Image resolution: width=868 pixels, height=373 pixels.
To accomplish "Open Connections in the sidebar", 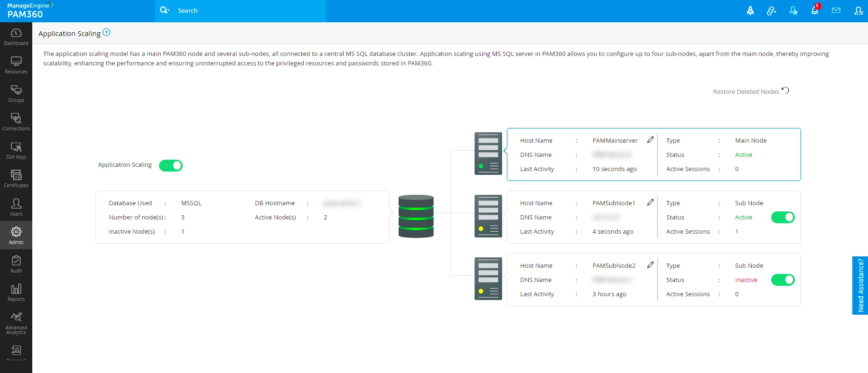I will click(x=16, y=122).
